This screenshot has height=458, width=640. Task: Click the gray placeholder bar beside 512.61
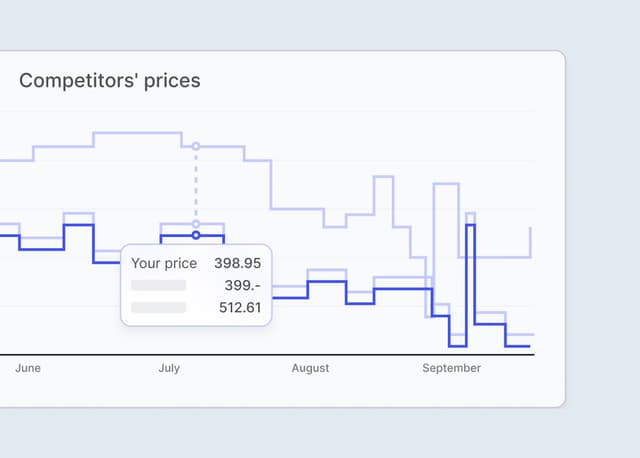(x=158, y=308)
